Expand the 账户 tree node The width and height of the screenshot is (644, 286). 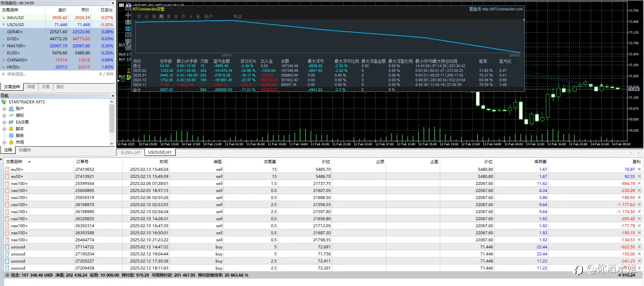[x=4, y=108]
